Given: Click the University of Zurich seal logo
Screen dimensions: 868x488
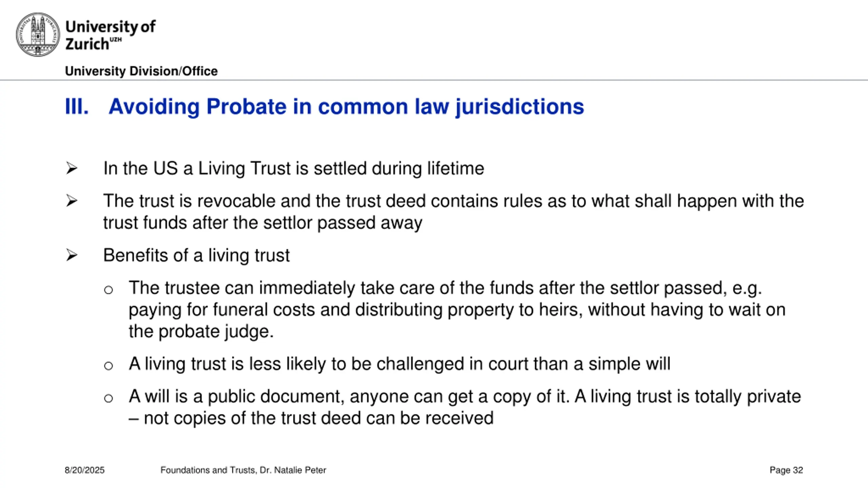Looking at the screenshot, I should (x=38, y=35).
